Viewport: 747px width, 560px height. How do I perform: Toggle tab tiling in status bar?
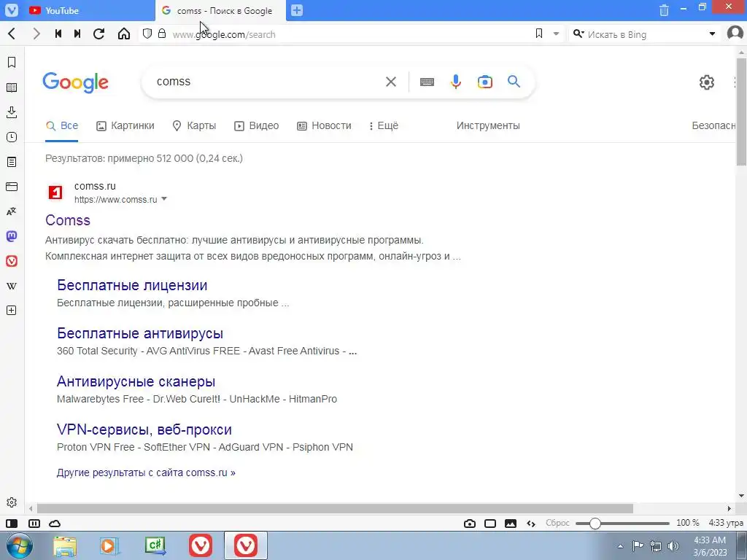pos(34,524)
